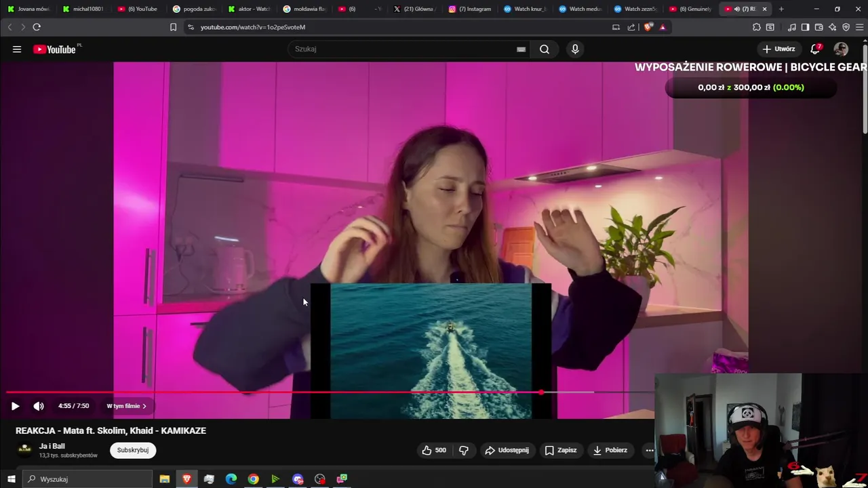Play the paused video
The height and width of the screenshot is (488, 868).
[15, 406]
